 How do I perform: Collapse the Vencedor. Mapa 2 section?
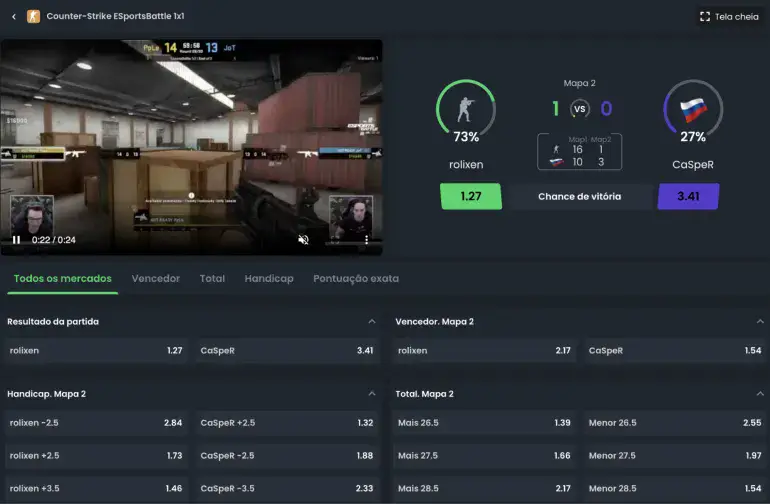pos(760,322)
